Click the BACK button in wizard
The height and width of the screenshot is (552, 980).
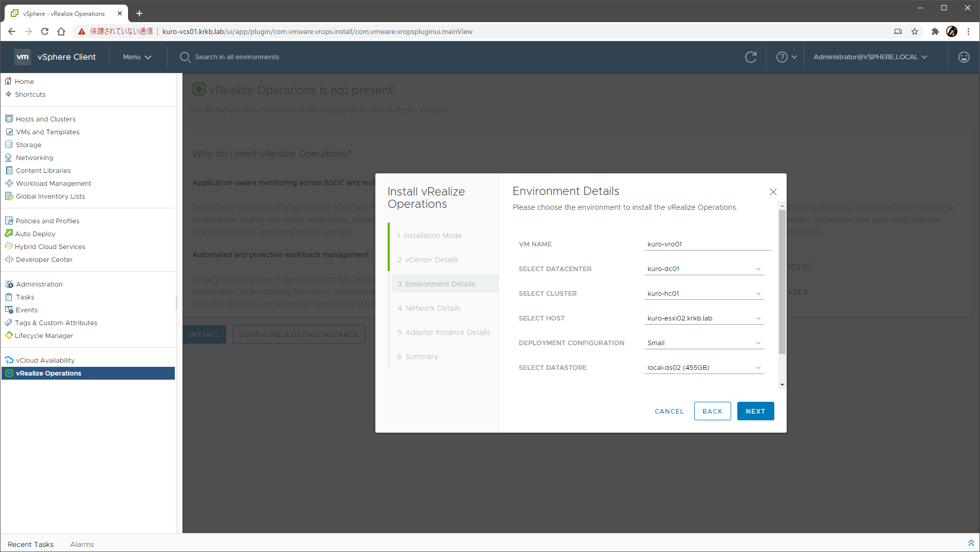[x=712, y=411]
